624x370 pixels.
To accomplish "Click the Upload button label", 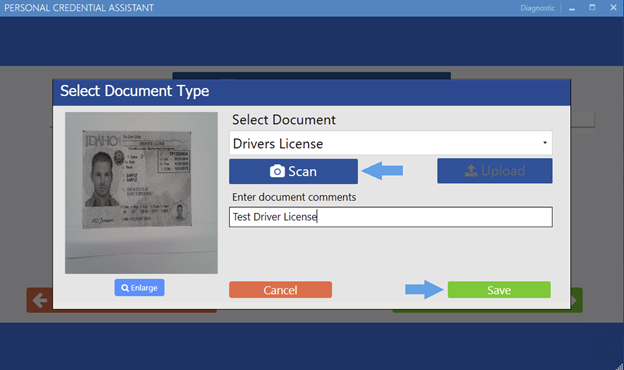I will click(x=503, y=171).
